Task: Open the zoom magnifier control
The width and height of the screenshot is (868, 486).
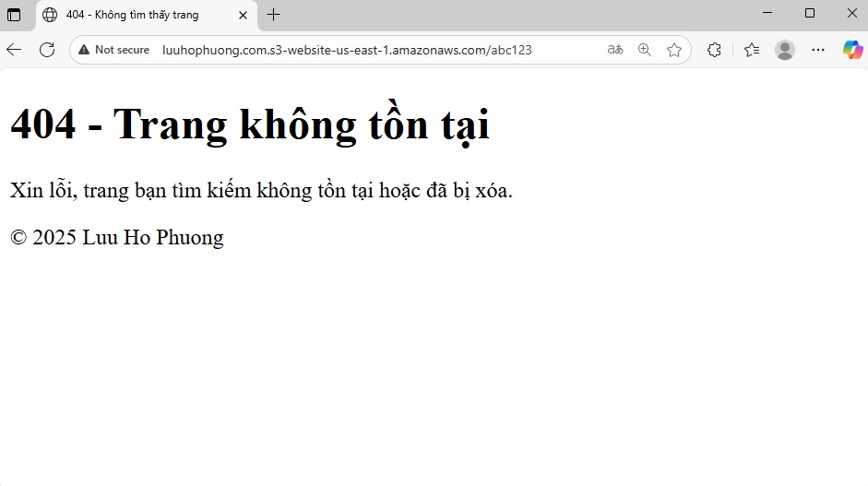Action: click(x=645, y=50)
